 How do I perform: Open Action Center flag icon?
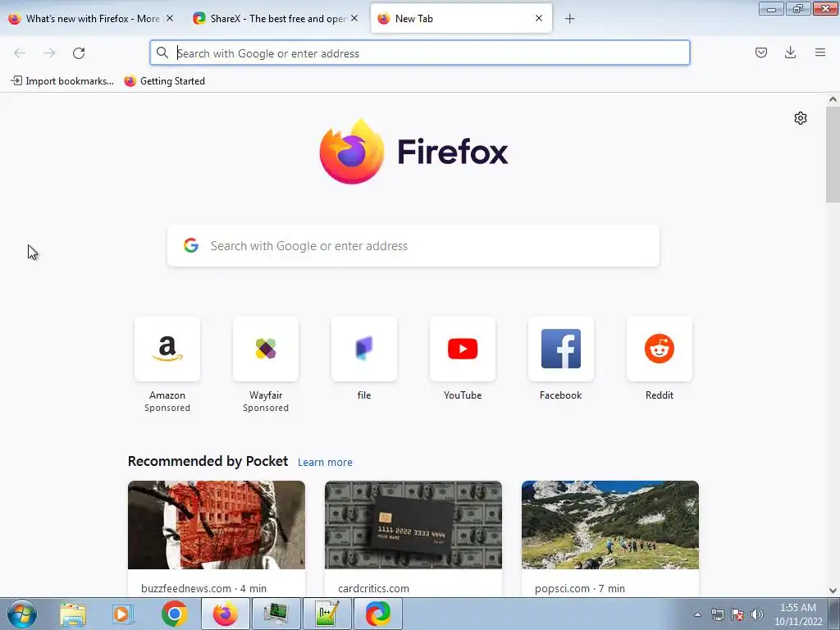pyautogui.click(x=737, y=614)
